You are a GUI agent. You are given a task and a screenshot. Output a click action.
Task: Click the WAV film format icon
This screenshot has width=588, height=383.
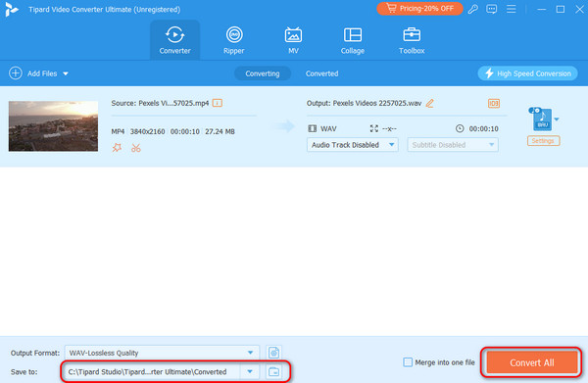point(312,128)
